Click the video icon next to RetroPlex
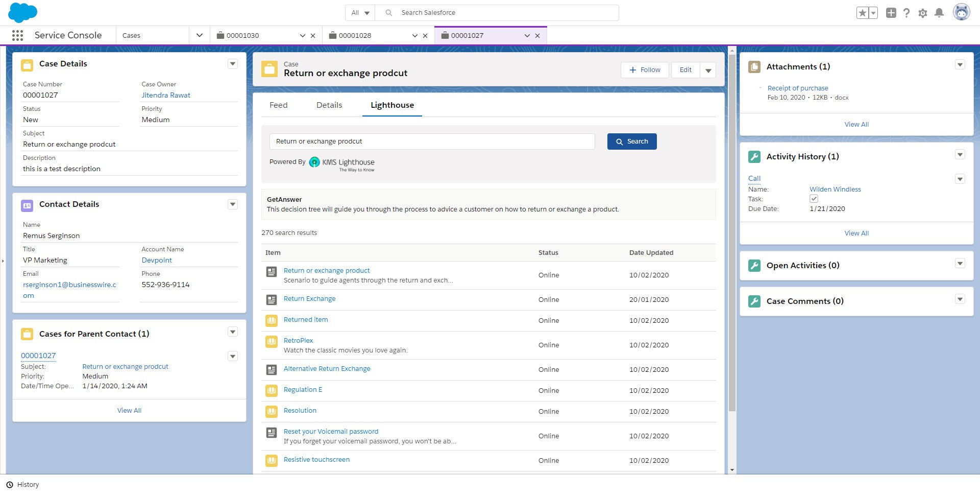Viewport: 980px width, 495px height. click(271, 341)
